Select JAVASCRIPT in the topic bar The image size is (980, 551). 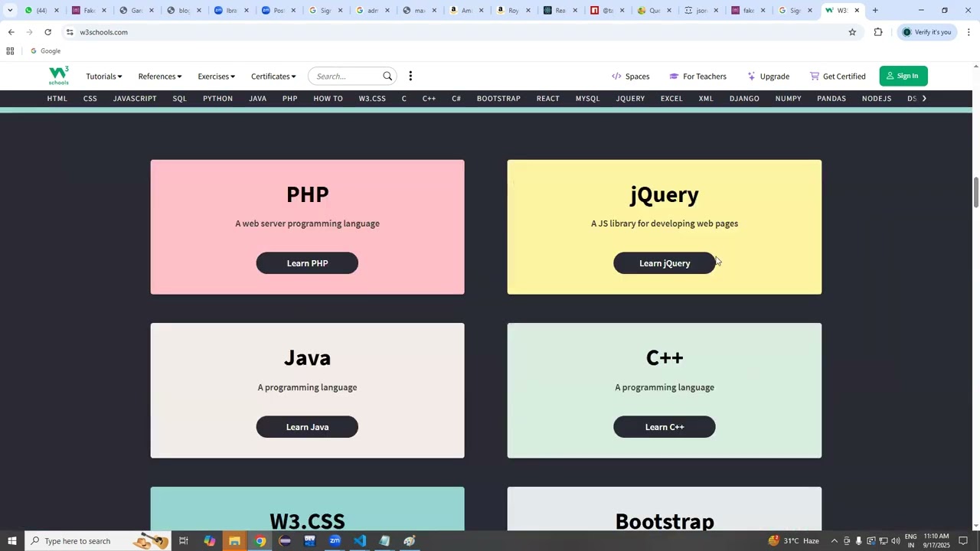click(x=135, y=99)
